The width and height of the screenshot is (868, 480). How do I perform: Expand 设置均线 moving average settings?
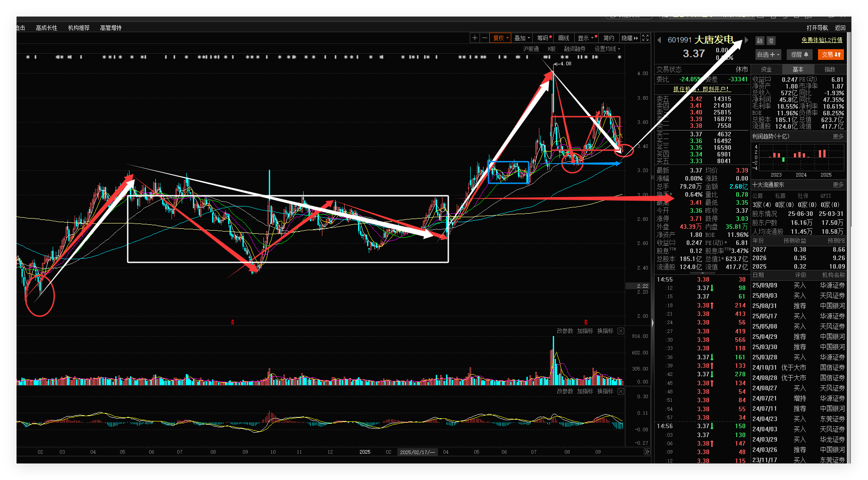[607, 49]
